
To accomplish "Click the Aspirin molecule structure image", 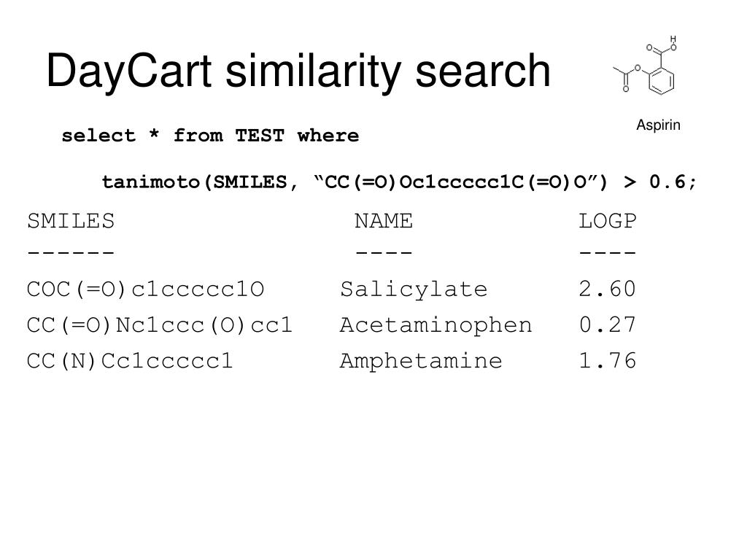I will [645, 65].
